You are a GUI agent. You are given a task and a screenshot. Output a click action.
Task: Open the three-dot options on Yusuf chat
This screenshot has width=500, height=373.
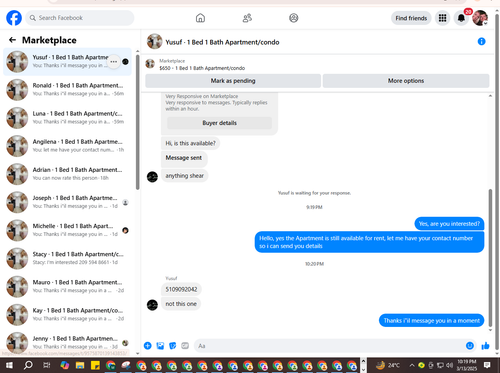[114, 62]
